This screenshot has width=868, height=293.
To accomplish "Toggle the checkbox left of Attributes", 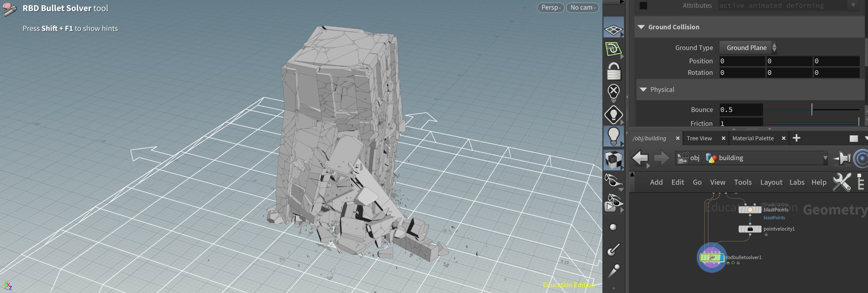I will pyautogui.click(x=643, y=6).
